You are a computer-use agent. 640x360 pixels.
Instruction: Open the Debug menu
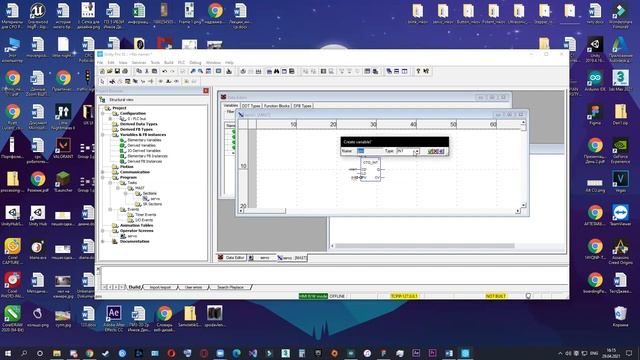pos(195,62)
